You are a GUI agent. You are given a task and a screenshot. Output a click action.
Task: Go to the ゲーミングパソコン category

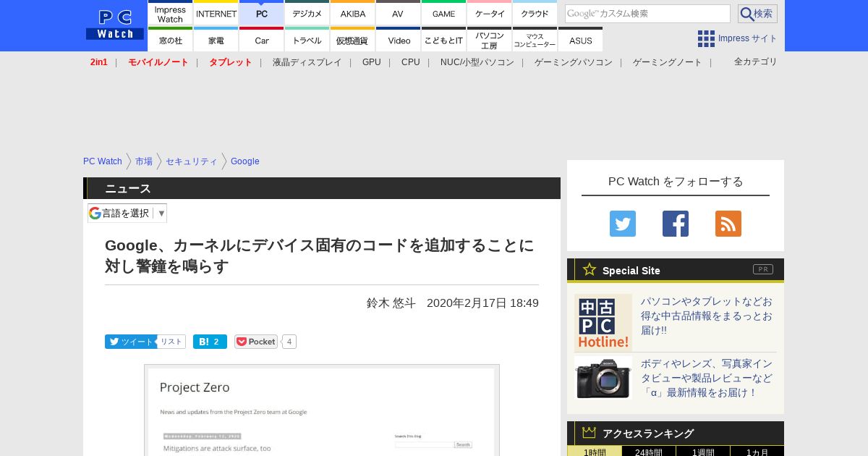(x=574, y=62)
